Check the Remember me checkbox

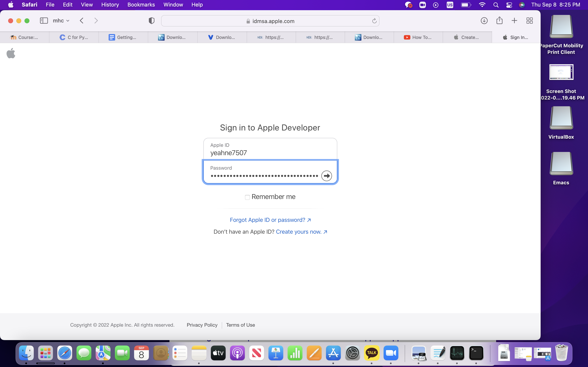247,197
